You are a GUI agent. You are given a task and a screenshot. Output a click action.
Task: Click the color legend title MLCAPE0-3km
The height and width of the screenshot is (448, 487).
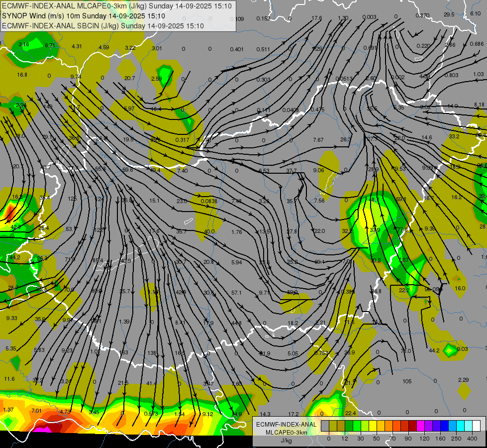point(286,433)
